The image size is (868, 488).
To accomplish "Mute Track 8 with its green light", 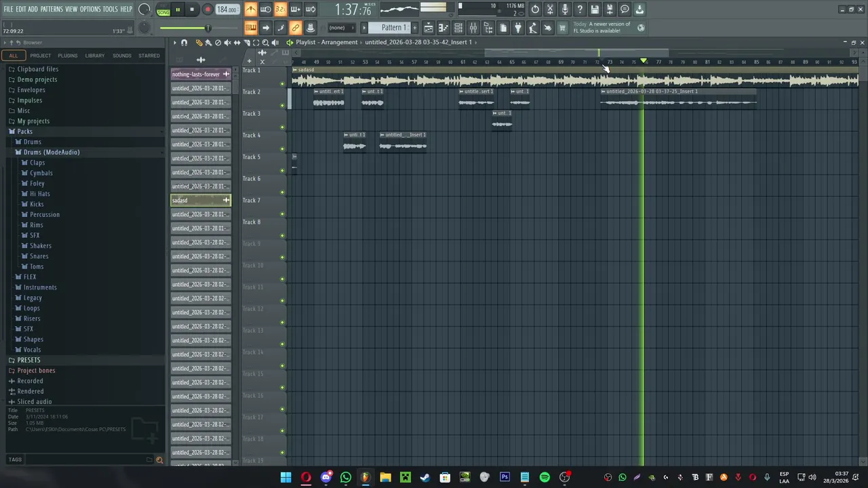I will (x=283, y=236).
